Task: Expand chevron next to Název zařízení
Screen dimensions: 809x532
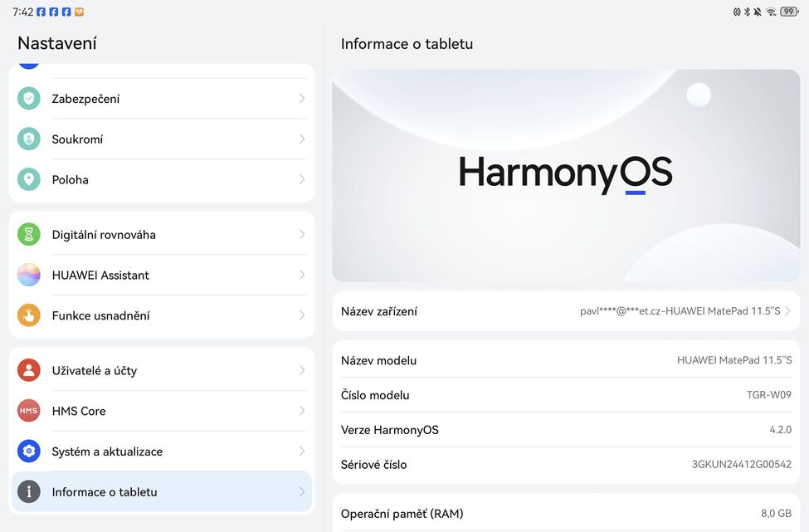Action: pos(787,311)
